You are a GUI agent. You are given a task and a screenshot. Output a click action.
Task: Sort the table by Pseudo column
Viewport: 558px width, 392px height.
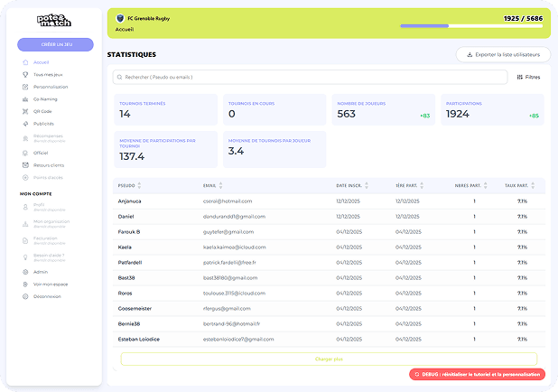(139, 185)
